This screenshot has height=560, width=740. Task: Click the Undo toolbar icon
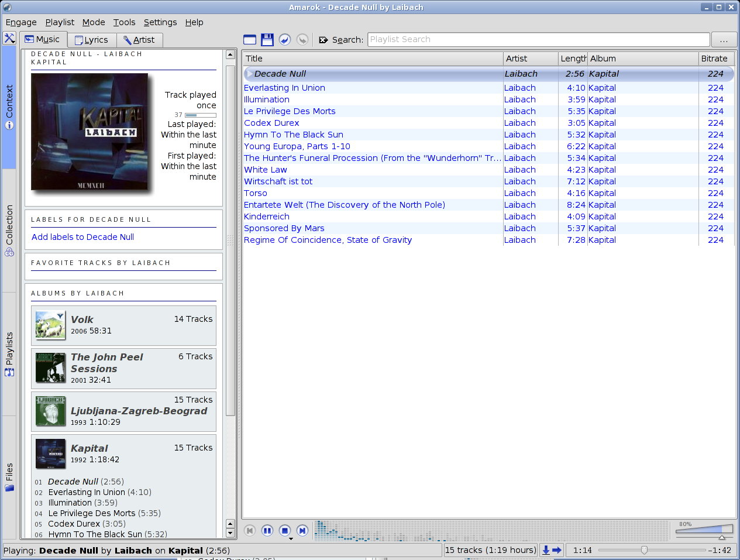click(x=285, y=39)
